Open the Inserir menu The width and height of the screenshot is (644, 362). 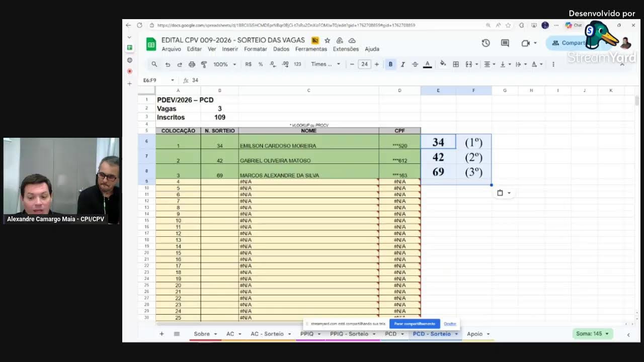click(230, 49)
